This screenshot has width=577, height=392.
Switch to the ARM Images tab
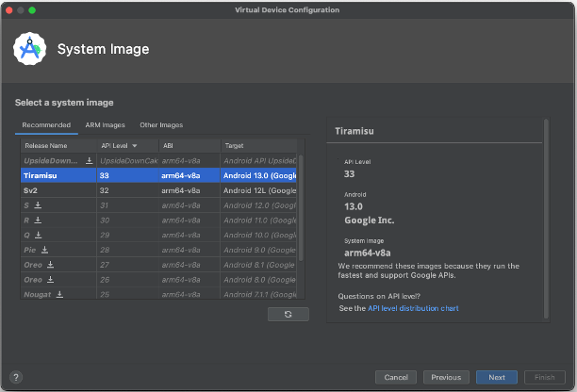pos(106,125)
